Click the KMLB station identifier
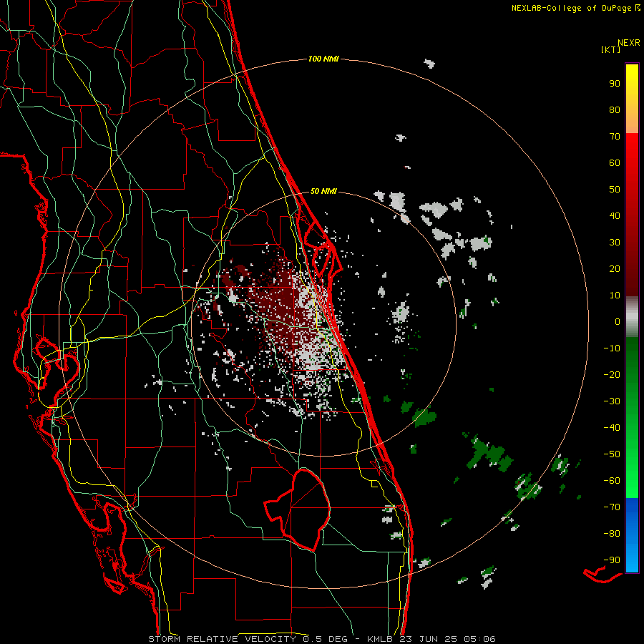Screen dimensions: 644x644 coord(380,639)
